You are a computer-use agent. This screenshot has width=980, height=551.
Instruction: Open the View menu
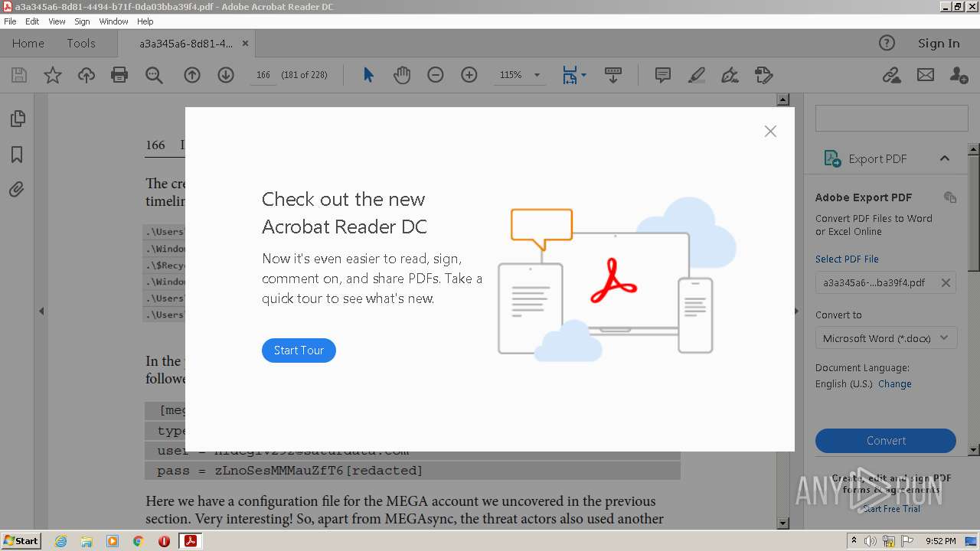(x=57, y=21)
